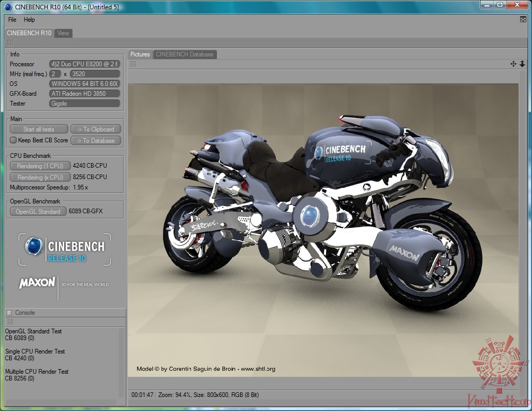Click the picture view vertical scrollbar

click(523, 229)
